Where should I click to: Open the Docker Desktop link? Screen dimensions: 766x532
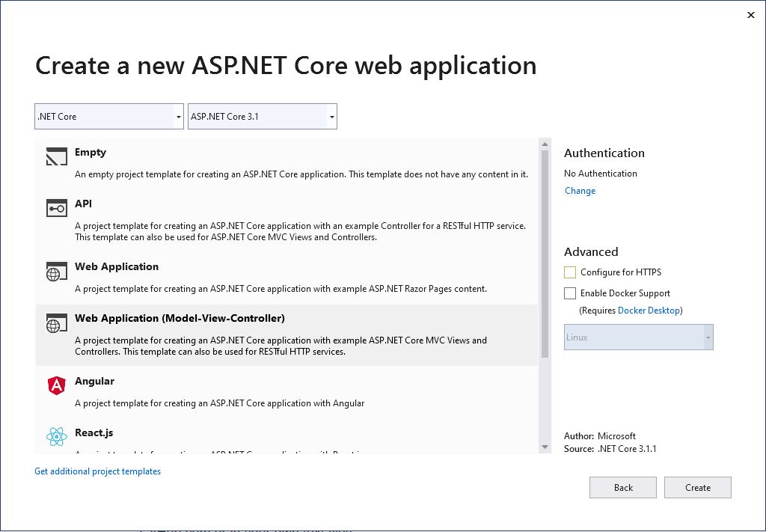point(649,311)
